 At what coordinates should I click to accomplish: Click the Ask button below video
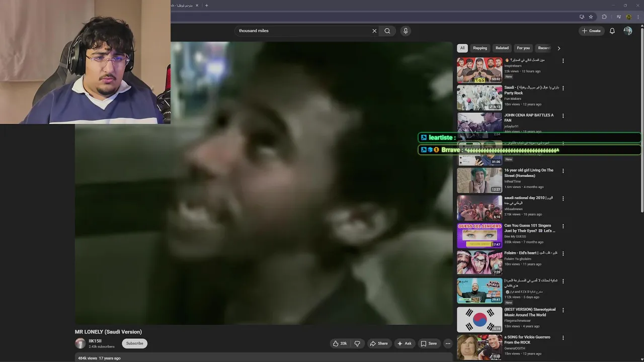(405, 343)
